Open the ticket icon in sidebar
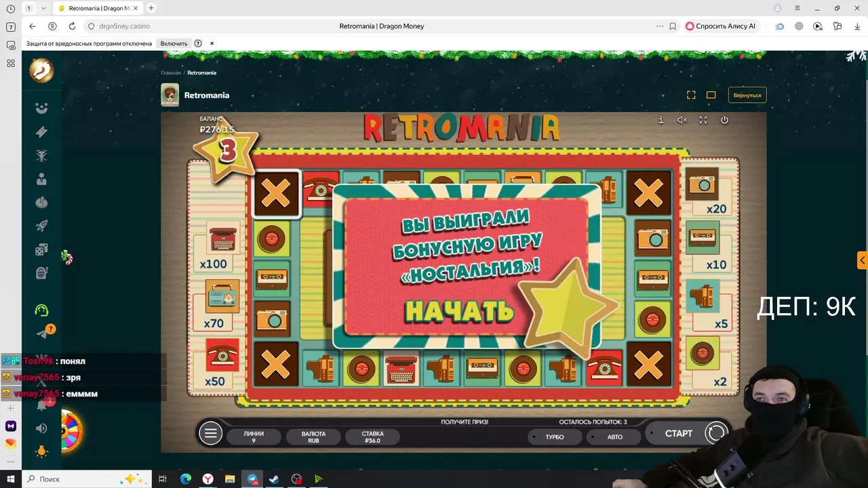This screenshot has width=868, height=488. click(x=41, y=132)
